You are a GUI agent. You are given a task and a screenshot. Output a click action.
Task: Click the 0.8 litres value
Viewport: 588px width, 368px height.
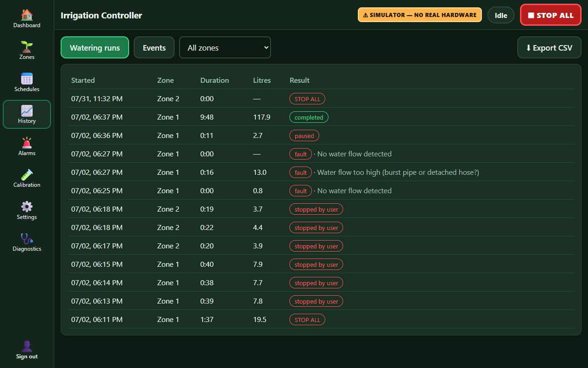pyautogui.click(x=258, y=190)
